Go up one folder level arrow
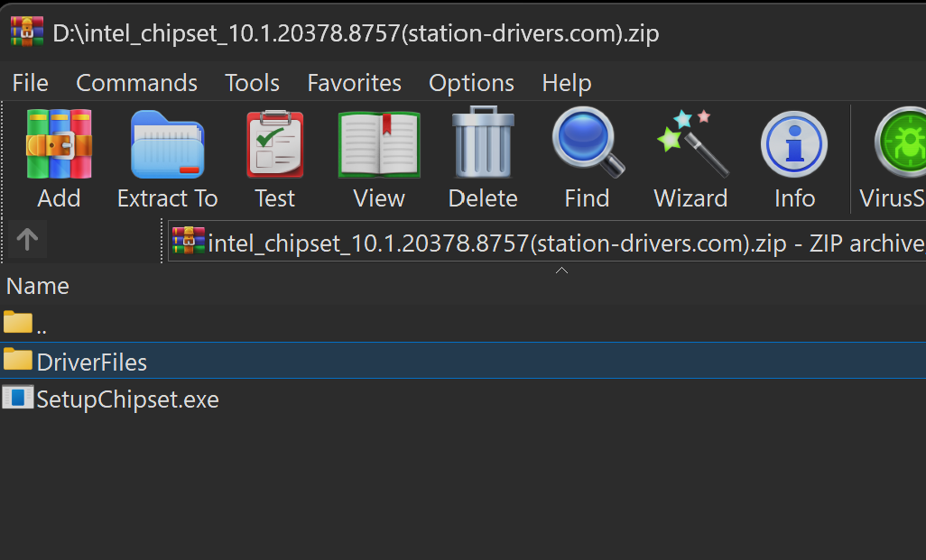Viewport: 926px width, 560px height. 27,239
